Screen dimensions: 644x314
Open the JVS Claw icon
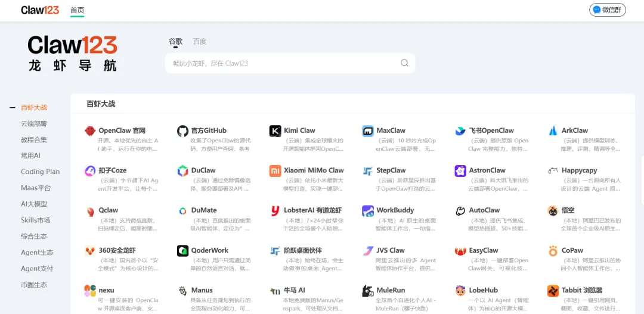pyautogui.click(x=367, y=251)
